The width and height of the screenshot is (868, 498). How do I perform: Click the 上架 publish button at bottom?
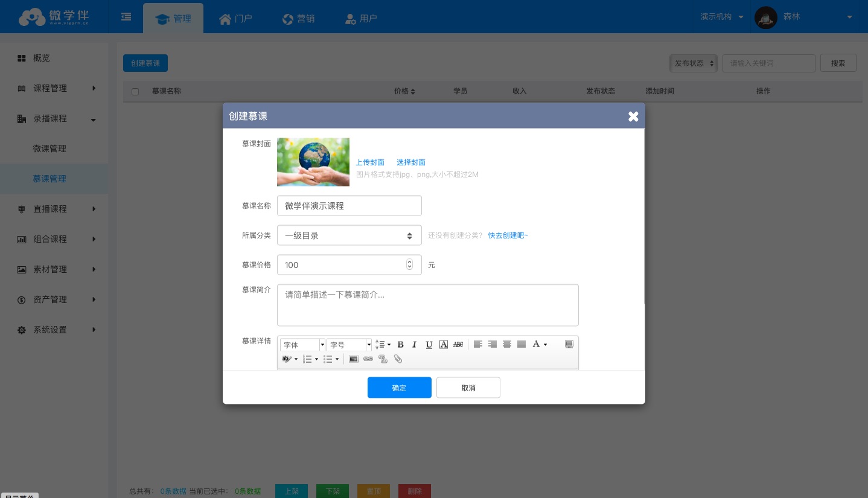pos(292,491)
